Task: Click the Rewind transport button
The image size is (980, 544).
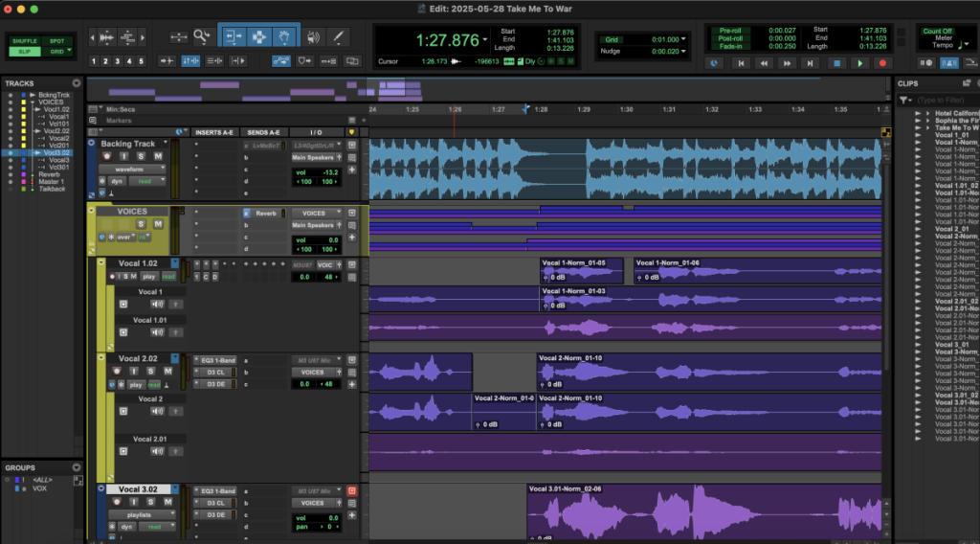Action: [x=763, y=63]
